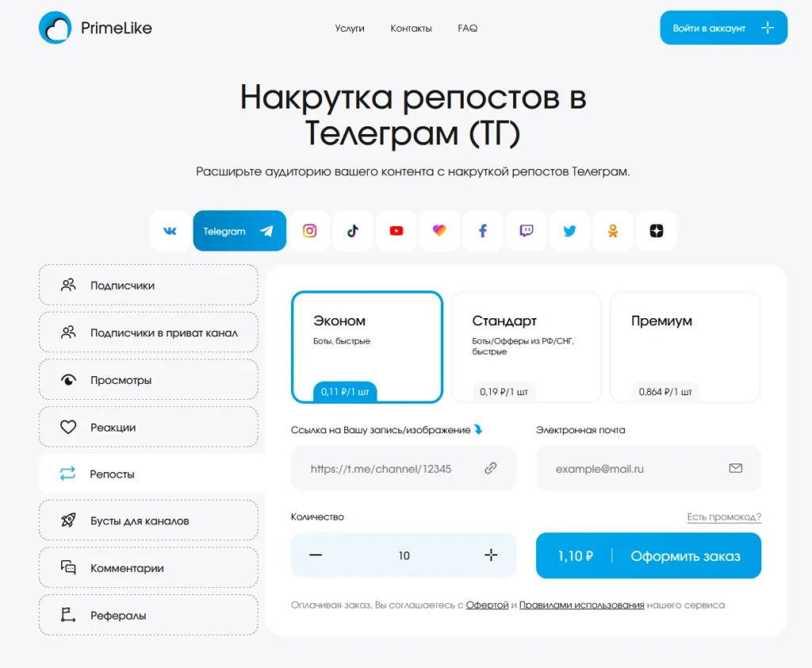Click the Войти в аккаунт button

coord(723,28)
